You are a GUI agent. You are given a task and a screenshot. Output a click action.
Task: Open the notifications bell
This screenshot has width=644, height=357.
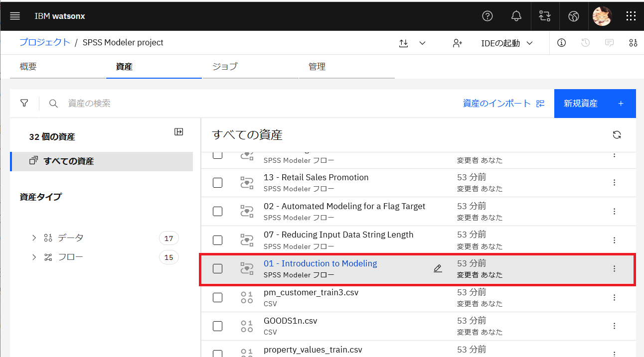516,16
